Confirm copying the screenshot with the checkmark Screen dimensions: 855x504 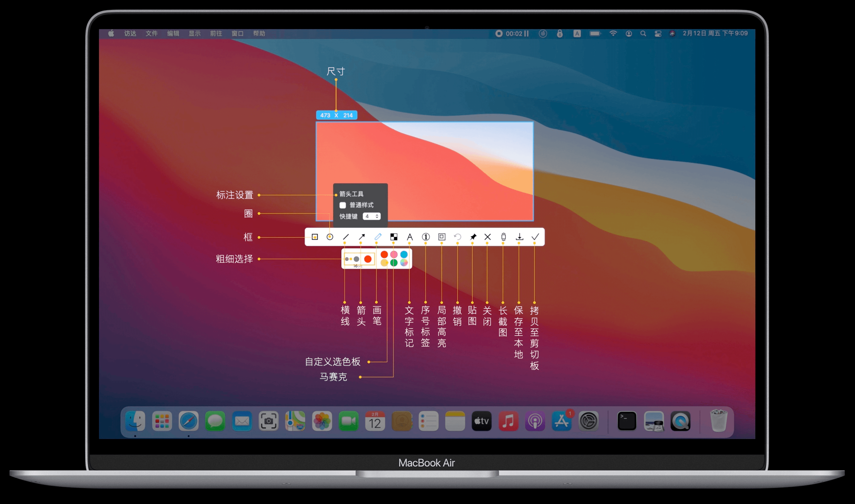pyautogui.click(x=535, y=237)
